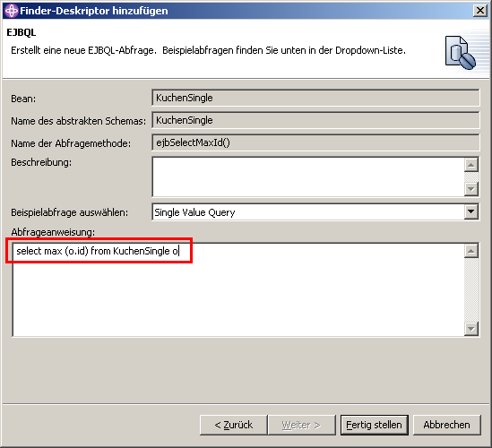The height and width of the screenshot is (448, 492).
Task: Cancel dialog with Abbrechen button
Action: (446, 425)
